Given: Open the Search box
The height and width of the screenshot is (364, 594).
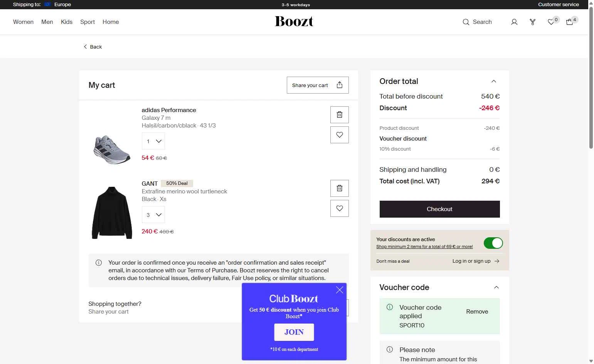Looking at the screenshot, I should (477, 22).
